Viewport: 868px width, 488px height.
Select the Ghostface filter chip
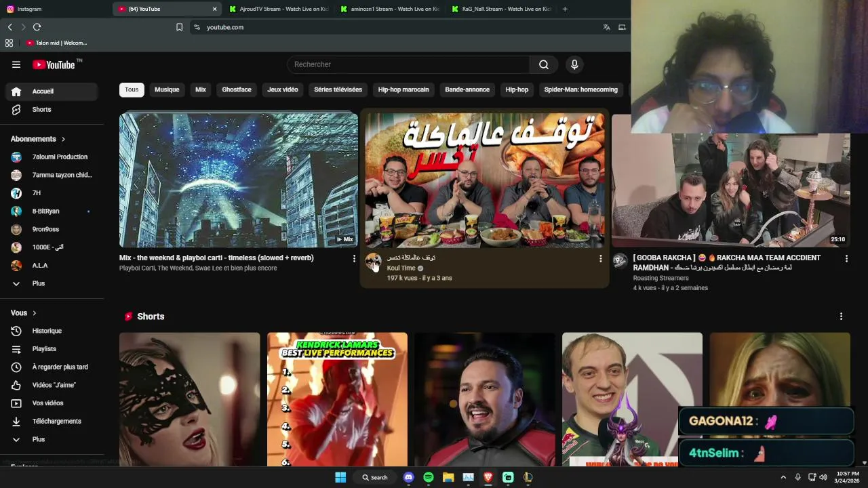coord(237,89)
